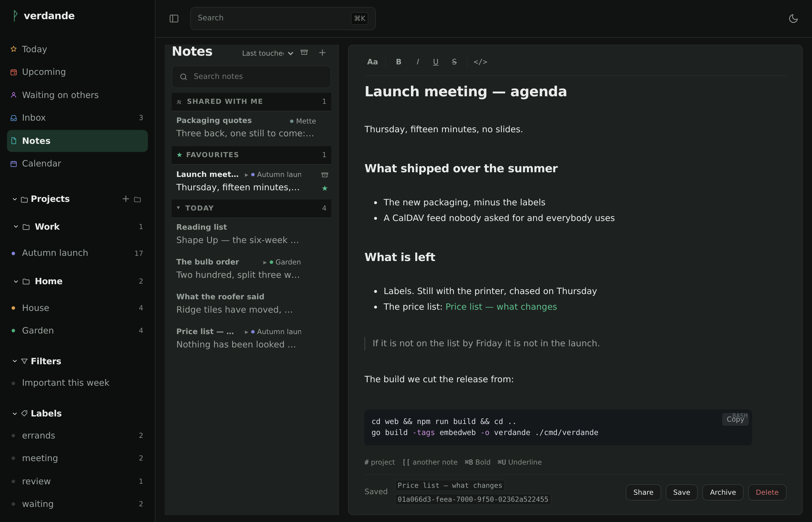Toggle favourite star on Launch meeting note
Image resolution: width=812 pixels, height=522 pixels.
pyautogui.click(x=325, y=188)
